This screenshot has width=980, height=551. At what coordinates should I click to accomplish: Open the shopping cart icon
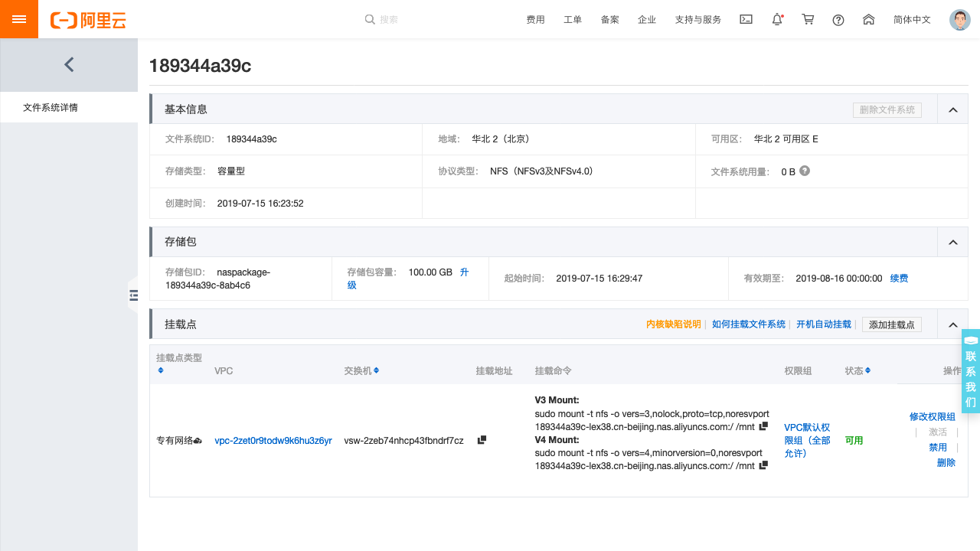tap(808, 19)
